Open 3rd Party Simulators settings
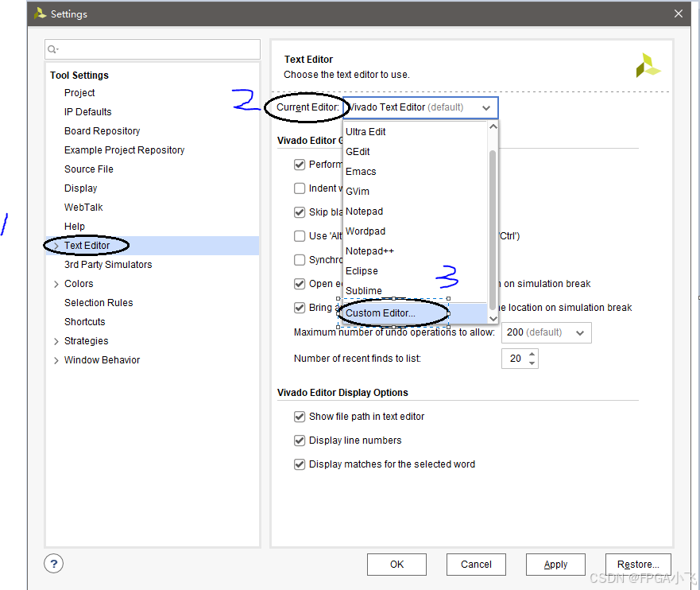This screenshot has height=590, width=700. (x=108, y=265)
